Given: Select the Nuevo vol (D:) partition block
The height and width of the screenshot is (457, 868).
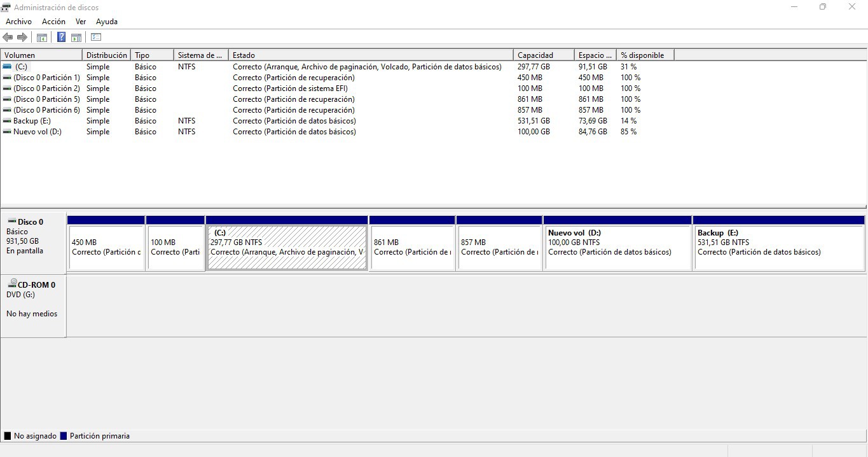Looking at the screenshot, I should (x=617, y=246).
